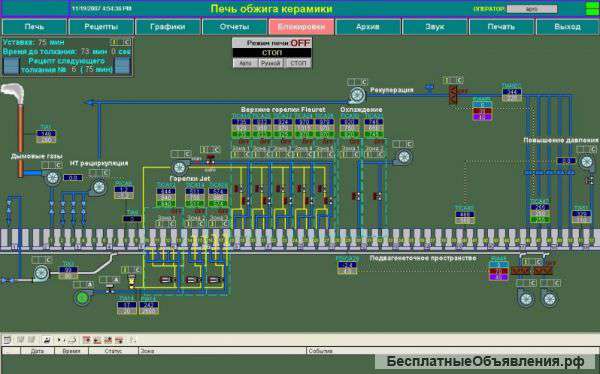Toggle the mode box above Дымовые газы fan
The width and height of the screenshot is (600, 374).
[52, 165]
